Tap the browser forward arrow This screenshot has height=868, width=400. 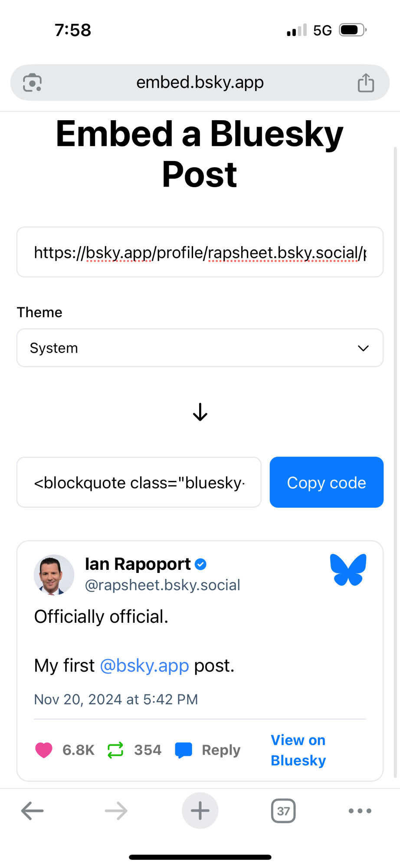pos(116,810)
